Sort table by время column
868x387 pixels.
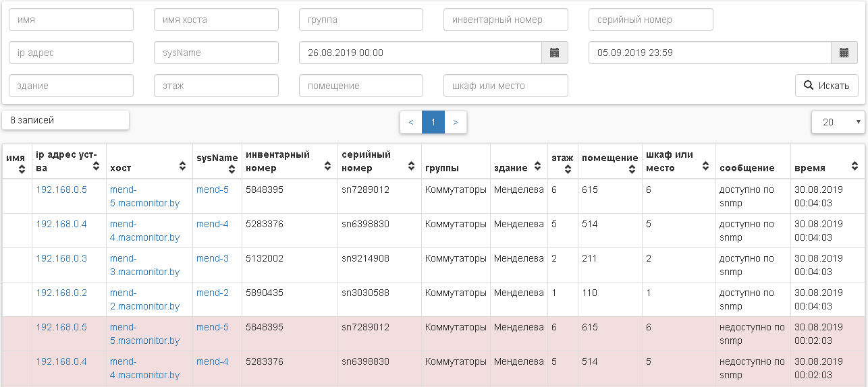pyautogui.click(x=855, y=166)
